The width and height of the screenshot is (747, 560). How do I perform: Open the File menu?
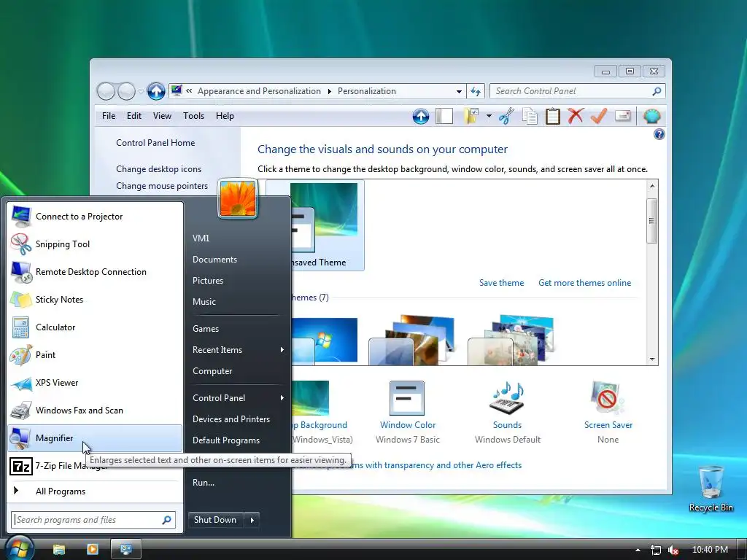tap(109, 116)
